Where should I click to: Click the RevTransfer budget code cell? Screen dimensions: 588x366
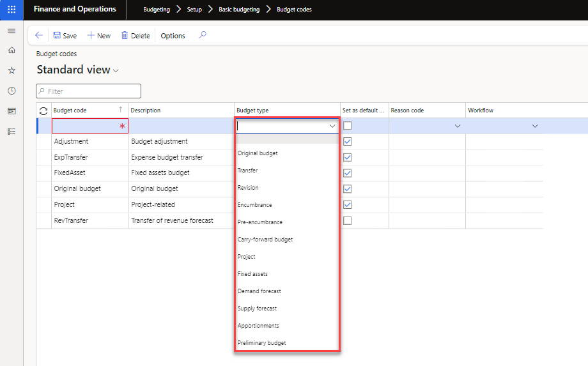click(89, 220)
